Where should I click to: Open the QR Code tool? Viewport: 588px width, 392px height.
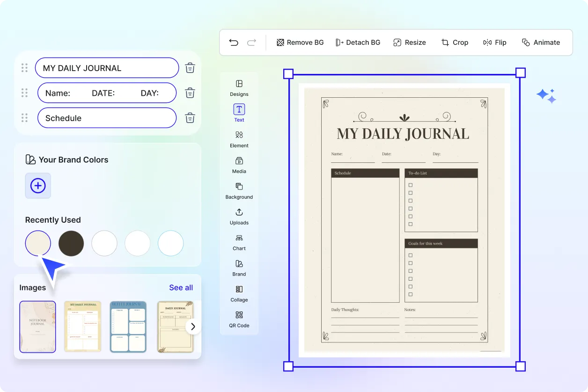pyautogui.click(x=239, y=319)
